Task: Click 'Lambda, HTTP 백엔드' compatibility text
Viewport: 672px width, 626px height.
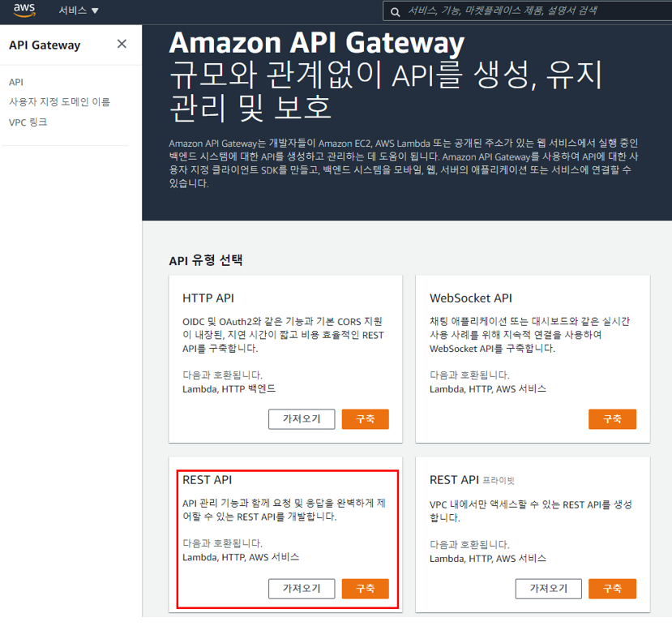Action: tap(229, 389)
